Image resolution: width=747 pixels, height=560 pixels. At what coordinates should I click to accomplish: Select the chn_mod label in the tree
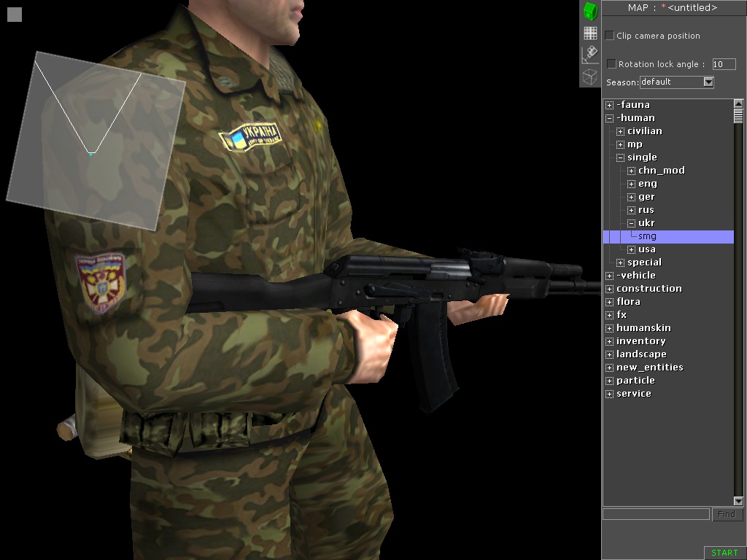[x=662, y=171]
